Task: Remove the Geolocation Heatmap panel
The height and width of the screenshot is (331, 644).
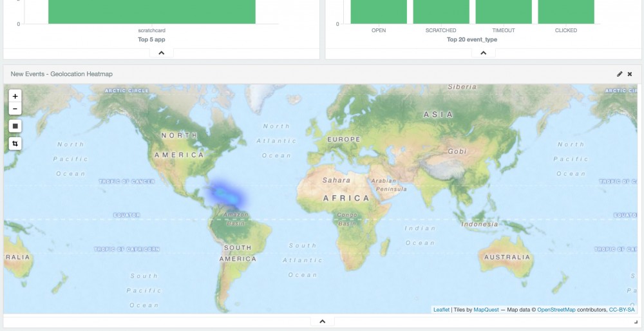Action: pyautogui.click(x=630, y=74)
